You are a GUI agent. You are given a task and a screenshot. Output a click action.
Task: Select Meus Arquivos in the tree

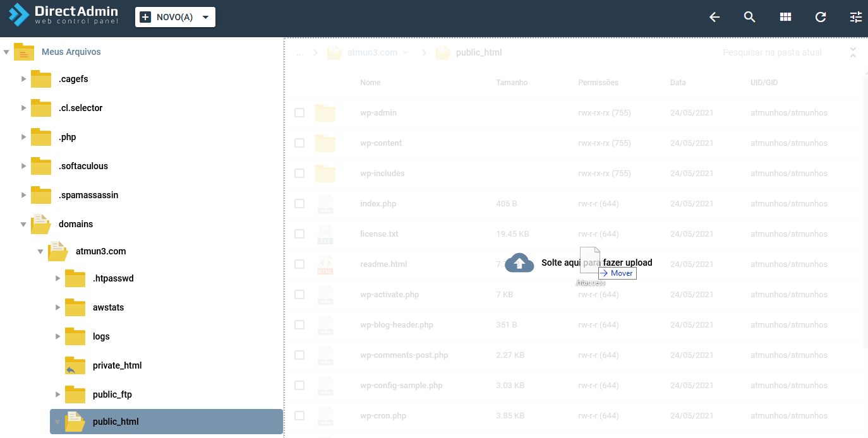point(71,52)
